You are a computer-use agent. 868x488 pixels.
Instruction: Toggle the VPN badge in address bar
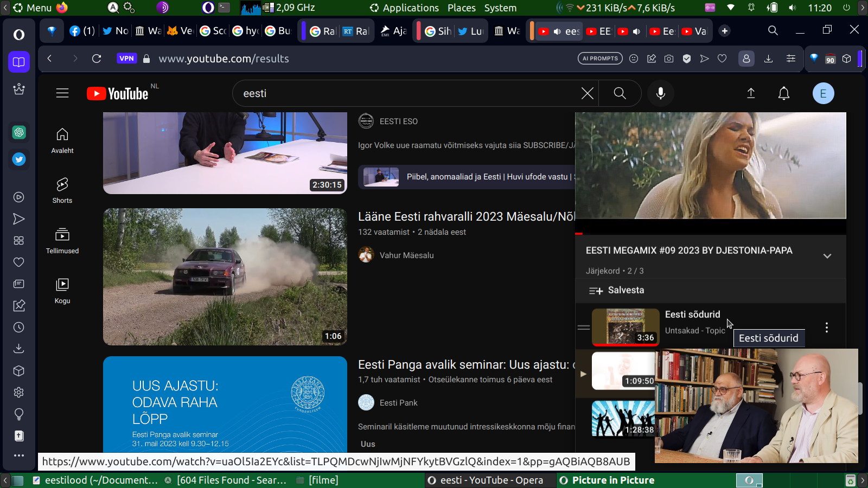[126, 59]
